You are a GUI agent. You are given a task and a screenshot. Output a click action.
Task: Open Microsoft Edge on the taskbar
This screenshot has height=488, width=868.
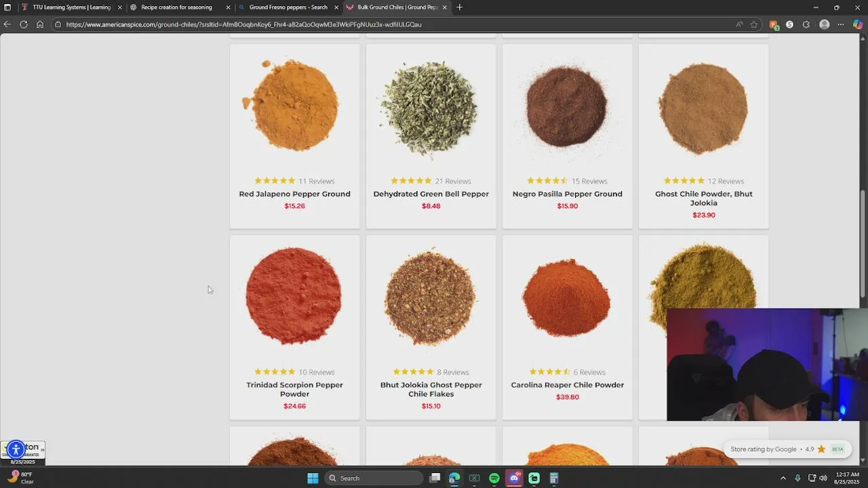454,478
